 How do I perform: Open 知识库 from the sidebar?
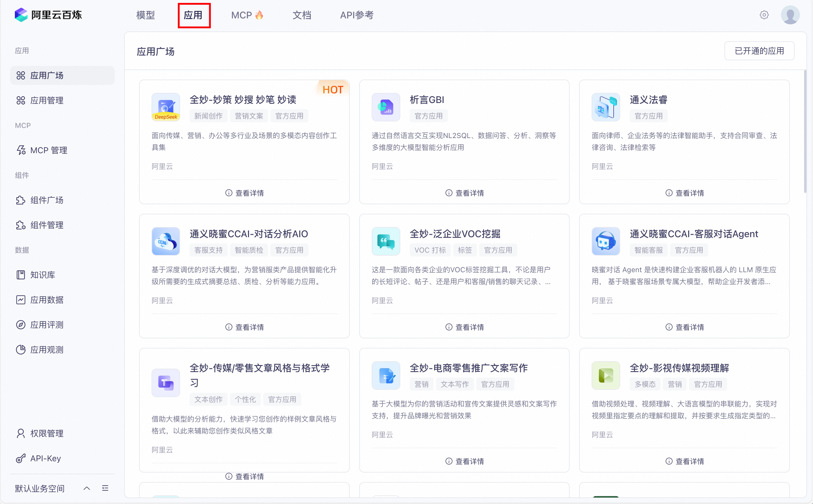(x=42, y=275)
